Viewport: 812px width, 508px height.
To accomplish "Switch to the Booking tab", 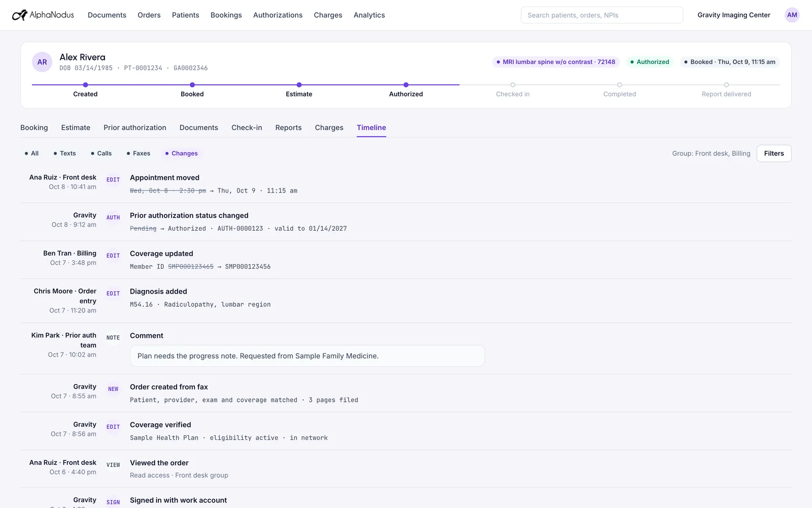I will (x=34, y=128).
